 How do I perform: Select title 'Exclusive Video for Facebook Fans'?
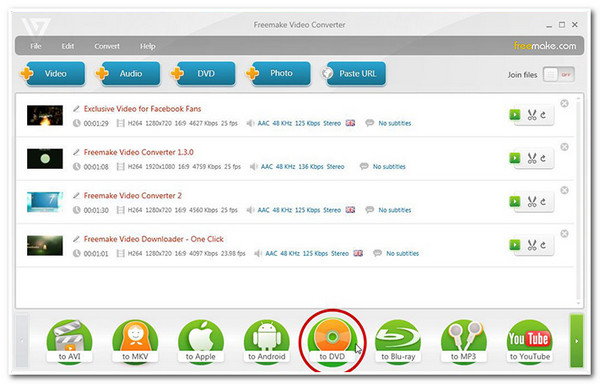[x=142, y=109]
